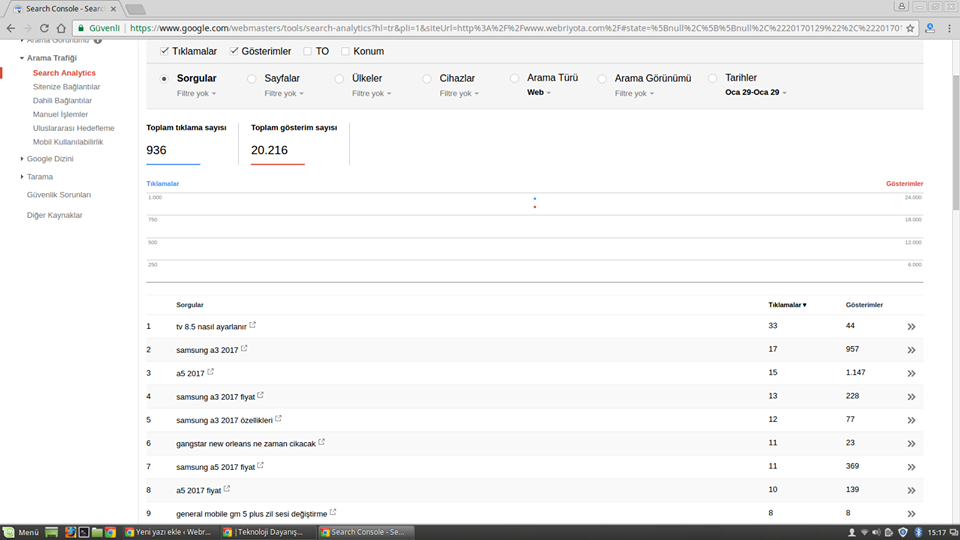Select the Sayfalar radio button
Viewport: 960px width, 540px height.
tap(252, 78)
